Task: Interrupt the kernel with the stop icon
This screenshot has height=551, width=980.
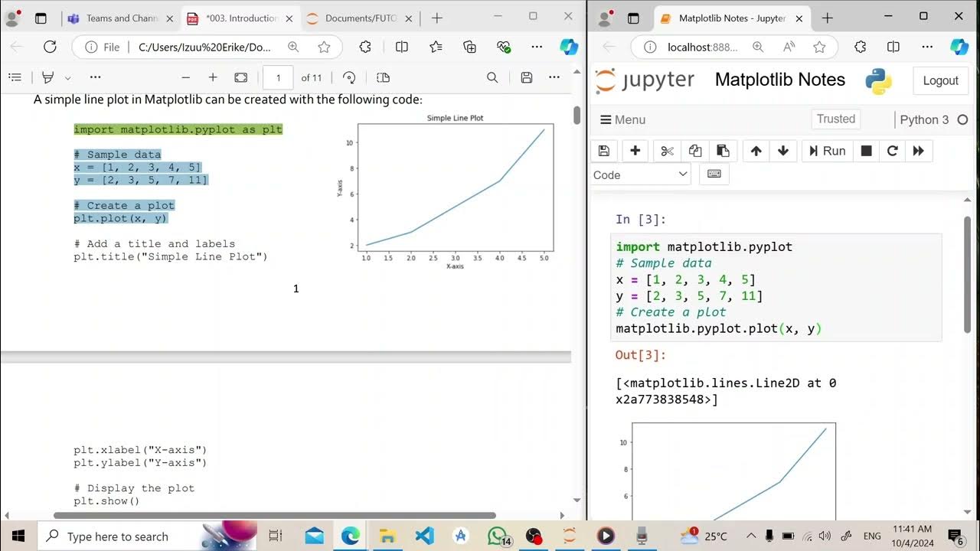Action: [x=867, y=151]
